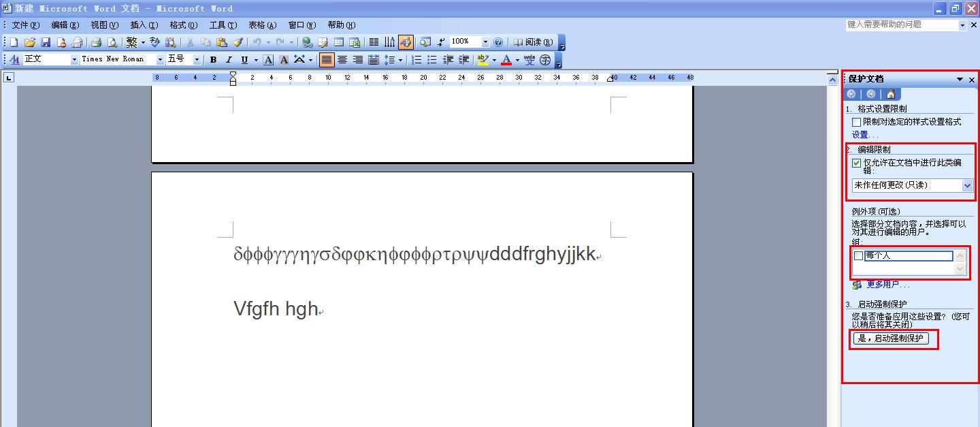Enable 限制对选定的样式设置格式 checkbox

tap(857, 122)
